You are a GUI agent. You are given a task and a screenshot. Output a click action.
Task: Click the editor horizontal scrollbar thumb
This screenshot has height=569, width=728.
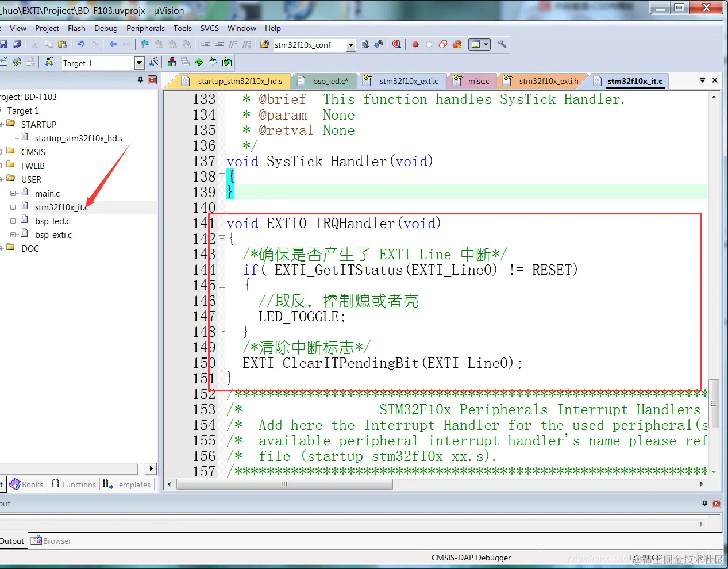284,485
